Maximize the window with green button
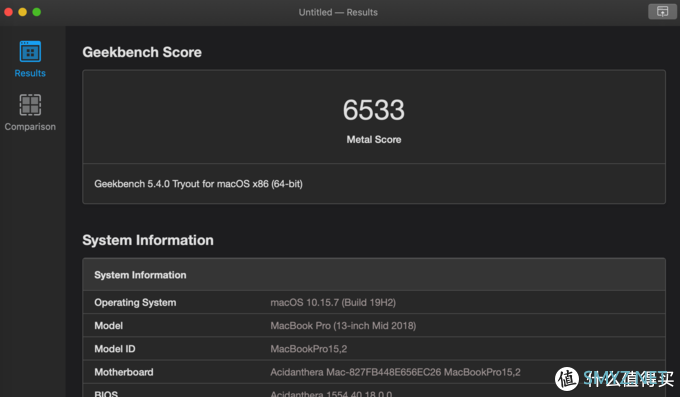The image size is (680, 397). 37,12
